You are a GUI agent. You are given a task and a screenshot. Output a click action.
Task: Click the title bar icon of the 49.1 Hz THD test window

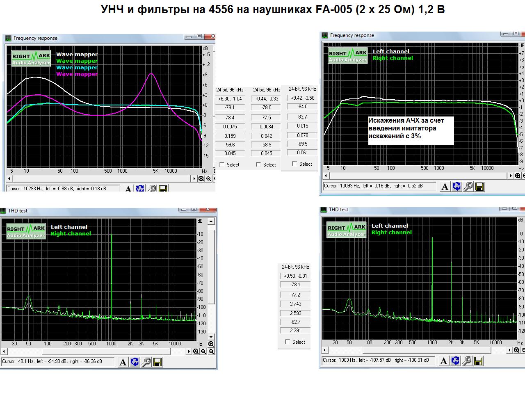tap(3, 211)
